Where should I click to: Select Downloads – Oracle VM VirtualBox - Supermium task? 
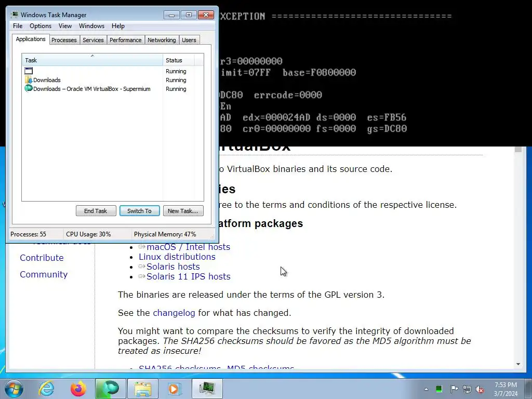click(92, 89)
